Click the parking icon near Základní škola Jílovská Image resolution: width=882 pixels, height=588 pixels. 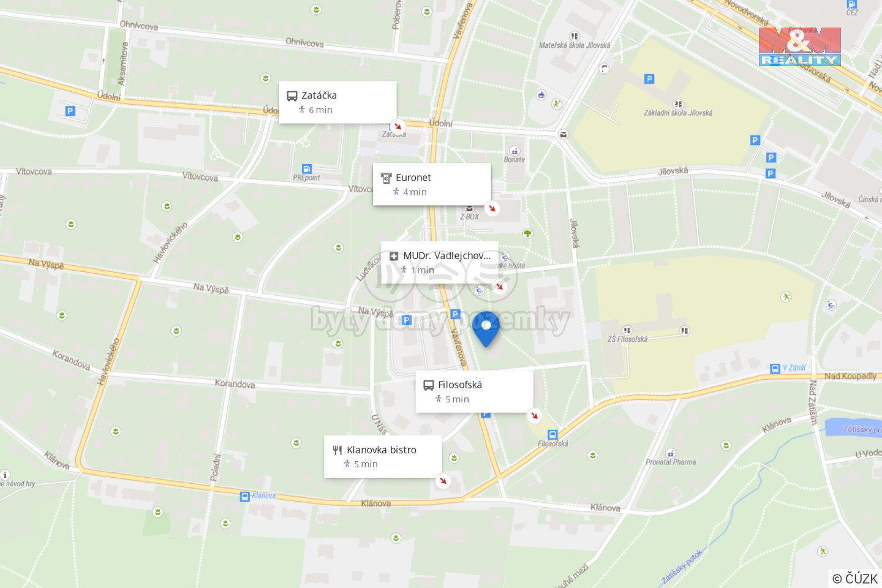649,79
